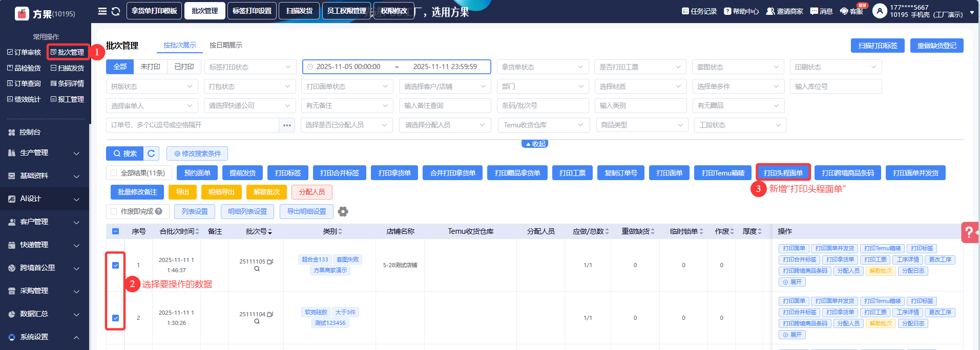The height and width of the screenshot is (350, 980).
Task: Open the 客服 customer service icon
Action: pyautogui.click(x=844, y=11)
